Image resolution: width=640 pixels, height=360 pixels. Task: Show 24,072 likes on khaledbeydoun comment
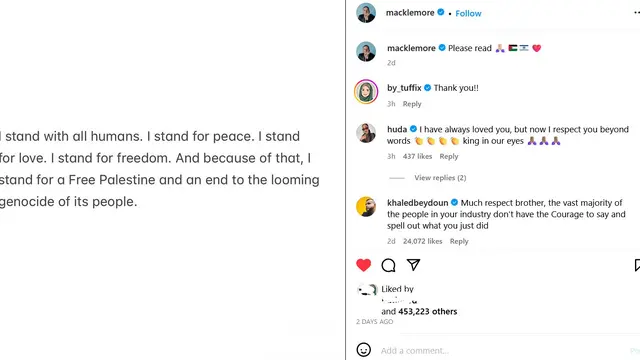pos(422,241)
